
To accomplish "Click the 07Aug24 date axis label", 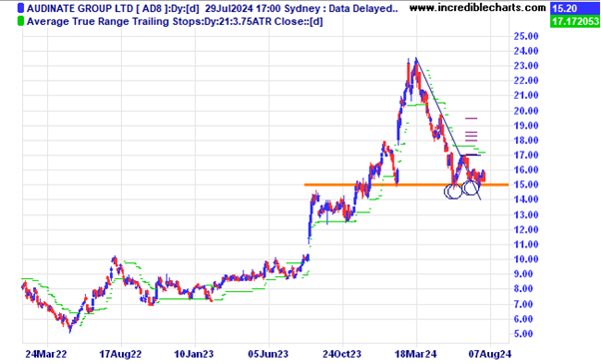I will pos(490,354).
